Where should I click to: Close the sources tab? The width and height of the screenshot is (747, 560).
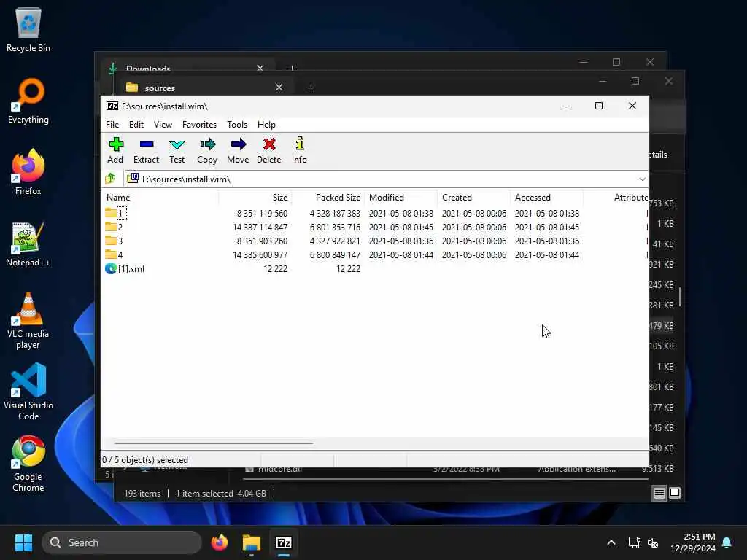coord(279,87)
